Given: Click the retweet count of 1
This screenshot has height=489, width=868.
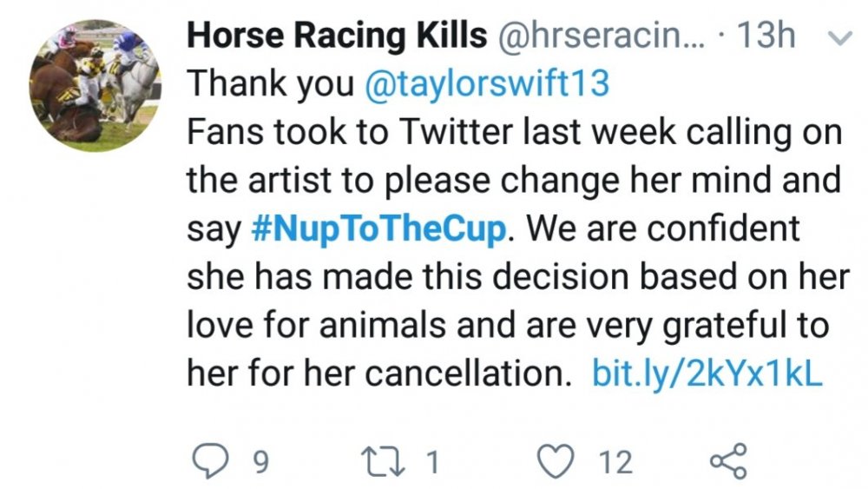Looking at the screenshot, I should tap(431, 462).
